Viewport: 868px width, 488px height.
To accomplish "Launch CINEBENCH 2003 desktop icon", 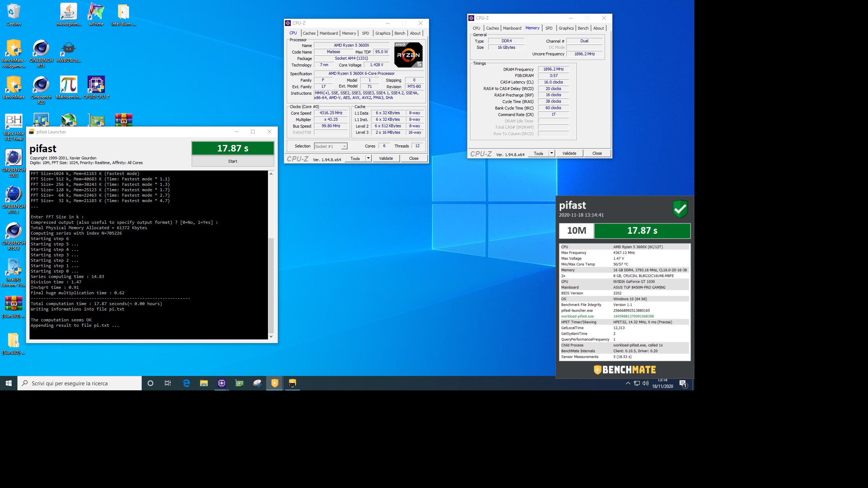I will pyautogui.click(x=14, y=163).
